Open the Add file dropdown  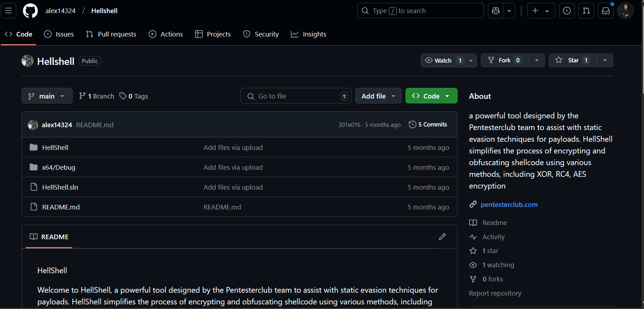[x=378, y=96]
